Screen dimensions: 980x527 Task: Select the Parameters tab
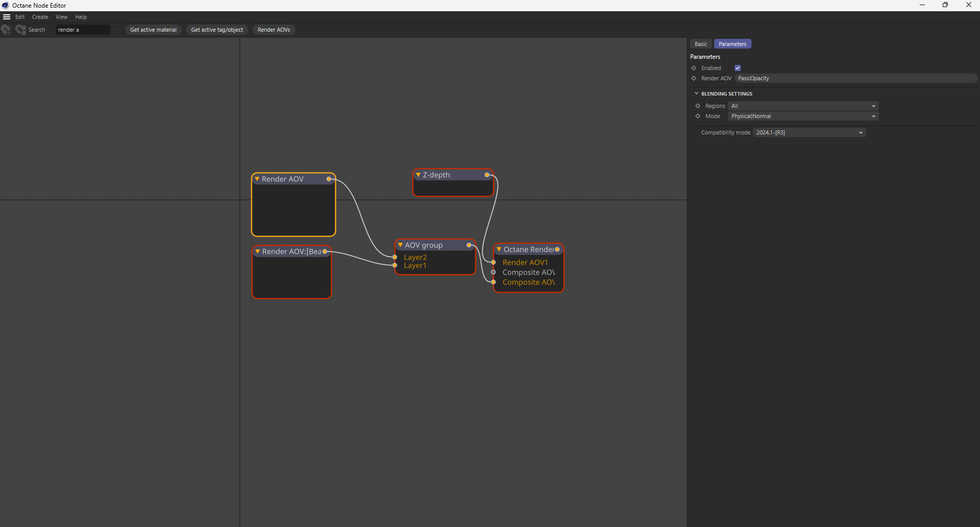[733, 44]
